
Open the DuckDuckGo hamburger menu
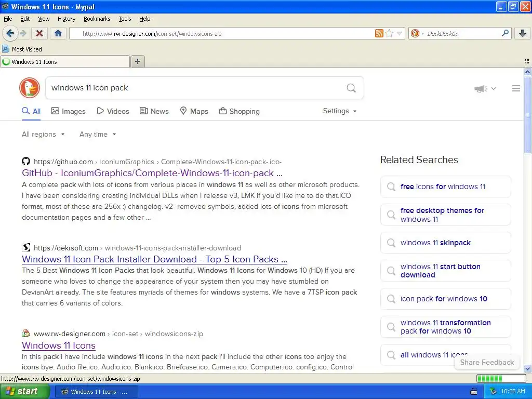516,88
